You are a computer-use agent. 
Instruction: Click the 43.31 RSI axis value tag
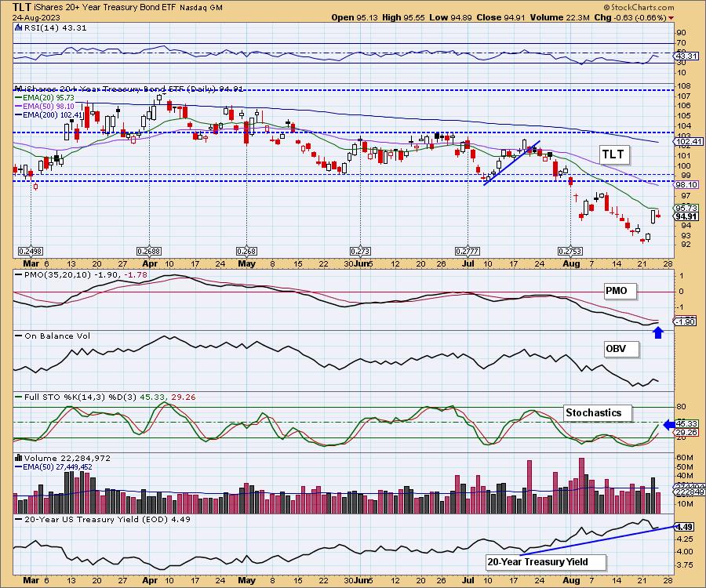(686, 56)
